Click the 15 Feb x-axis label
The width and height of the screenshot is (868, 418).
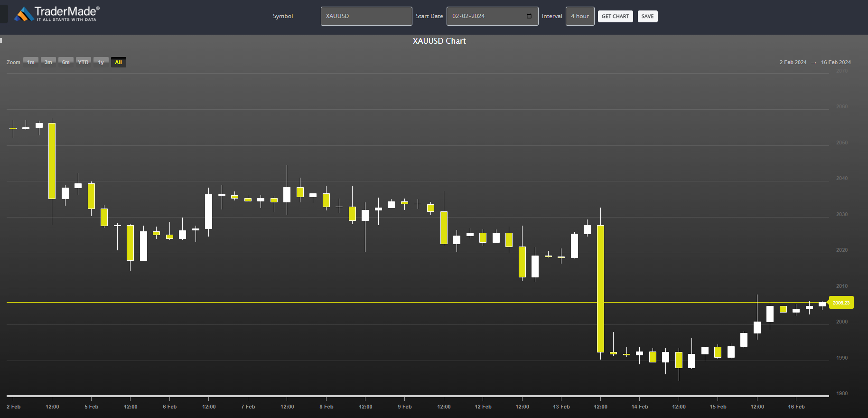(x=718, y=407)
